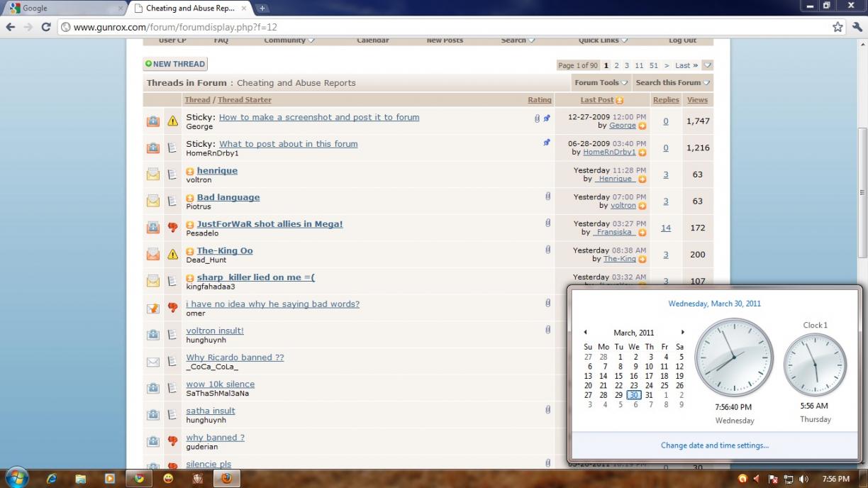Click the Chrome reload page icon
This screenshot has width=868, height=488.
(46, 27)
